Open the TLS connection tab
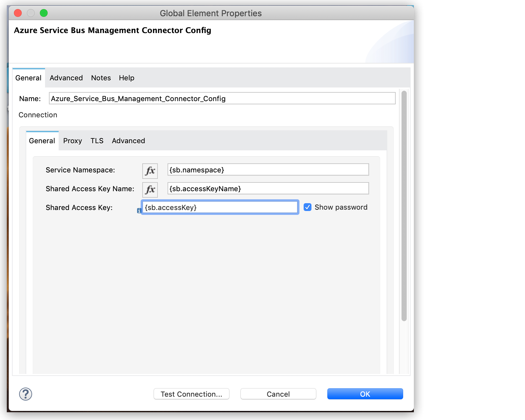This screenshot has width=525, height=420. coord(97,141)
